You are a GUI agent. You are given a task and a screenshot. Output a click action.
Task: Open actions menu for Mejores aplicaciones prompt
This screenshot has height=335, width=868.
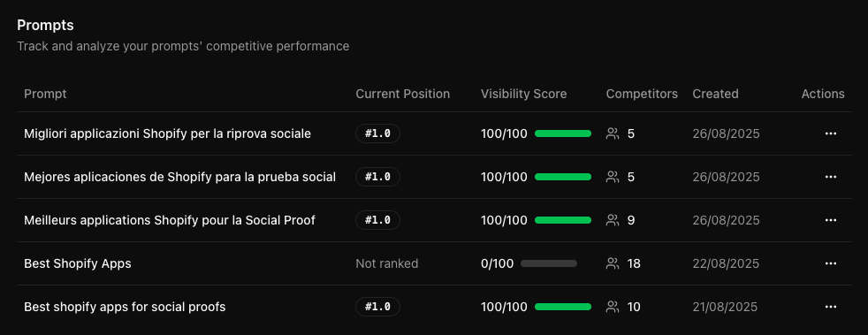tap(830, 177)
